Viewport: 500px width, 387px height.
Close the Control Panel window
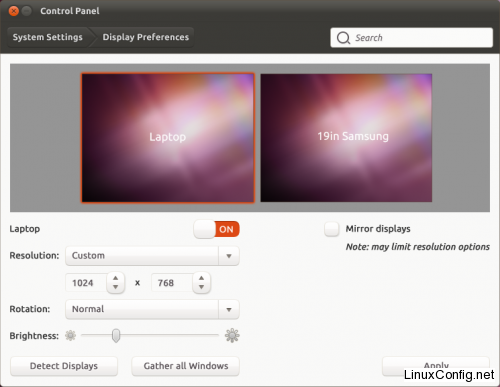14,11
